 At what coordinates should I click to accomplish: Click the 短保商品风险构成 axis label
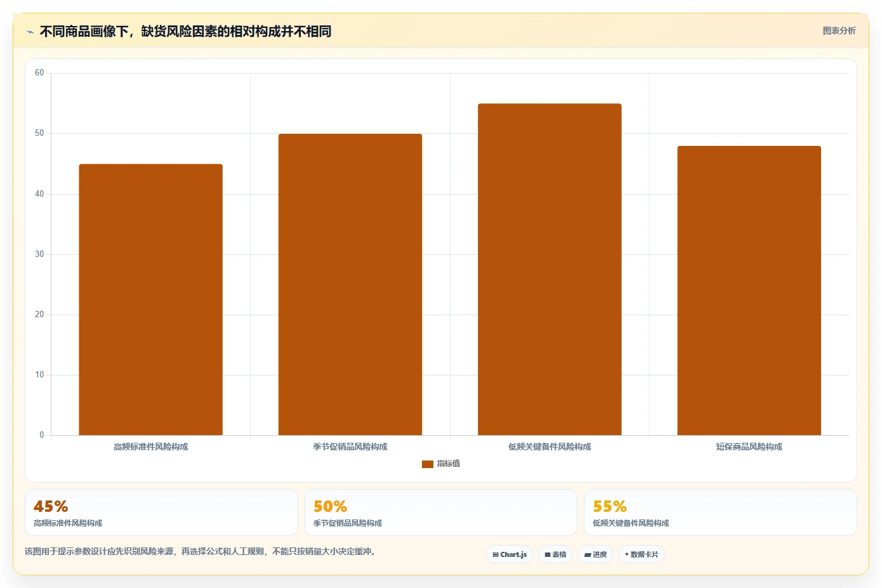click(749, 447)
